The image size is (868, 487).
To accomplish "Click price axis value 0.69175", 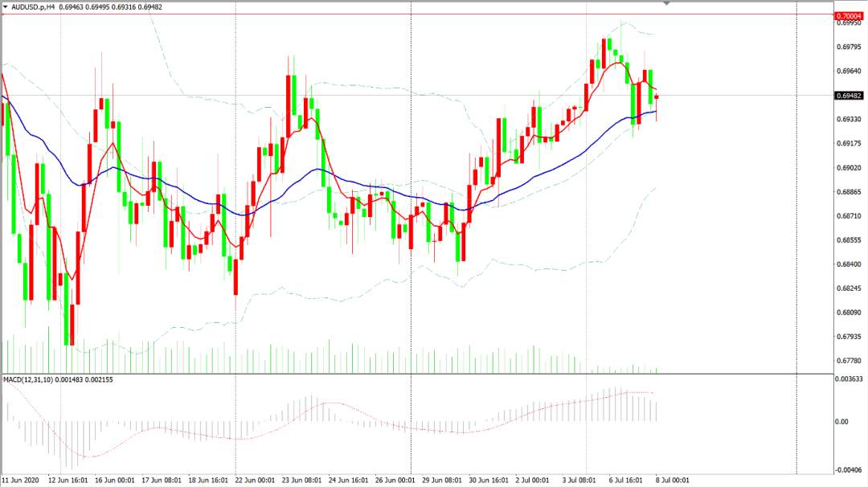I will tap(849, 144).
